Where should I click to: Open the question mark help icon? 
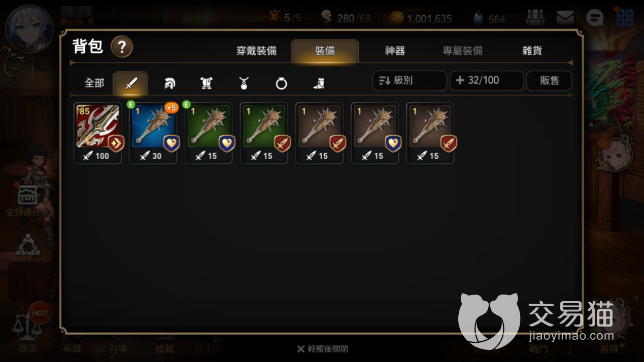[x=122, y=47]
